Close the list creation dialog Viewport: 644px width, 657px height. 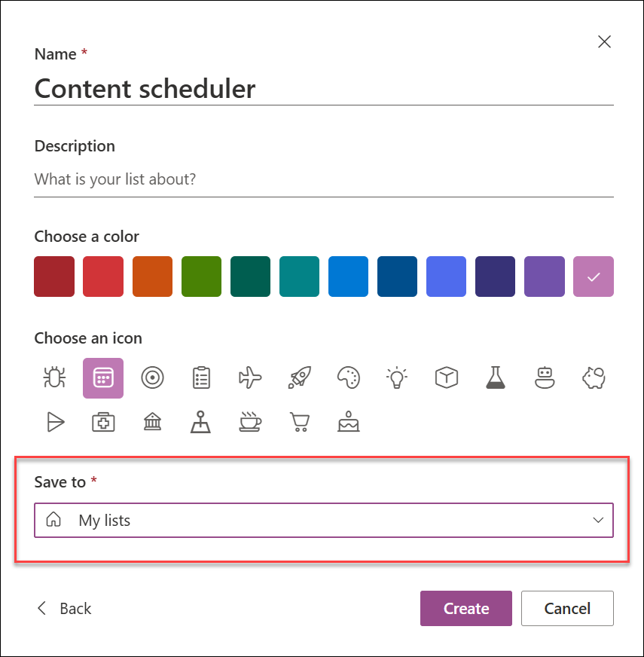coord(604,42)
